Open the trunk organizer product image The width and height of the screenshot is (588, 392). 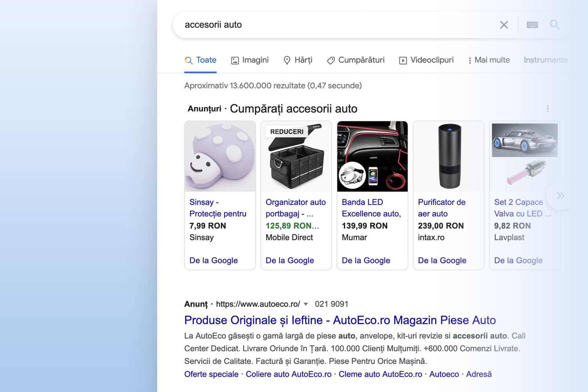pyautogui.click(x=296, y=156)
